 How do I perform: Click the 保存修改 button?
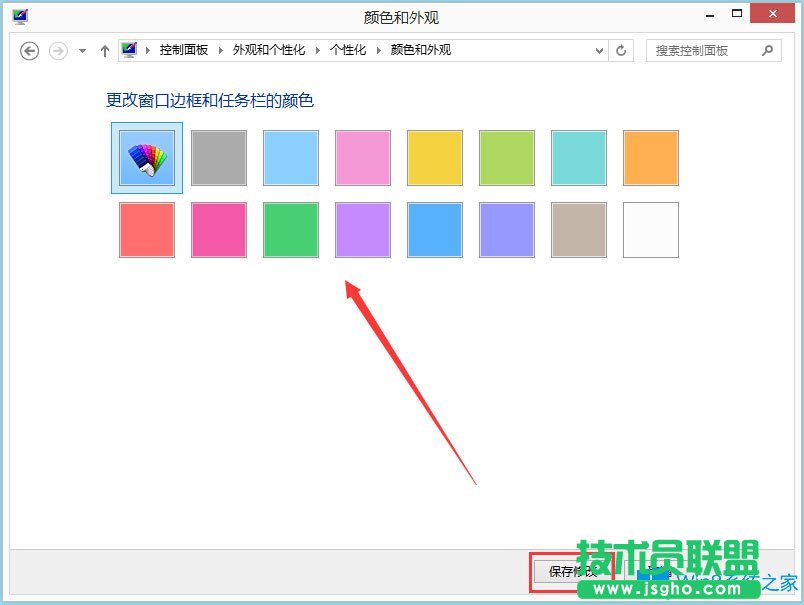coord(573,570)
